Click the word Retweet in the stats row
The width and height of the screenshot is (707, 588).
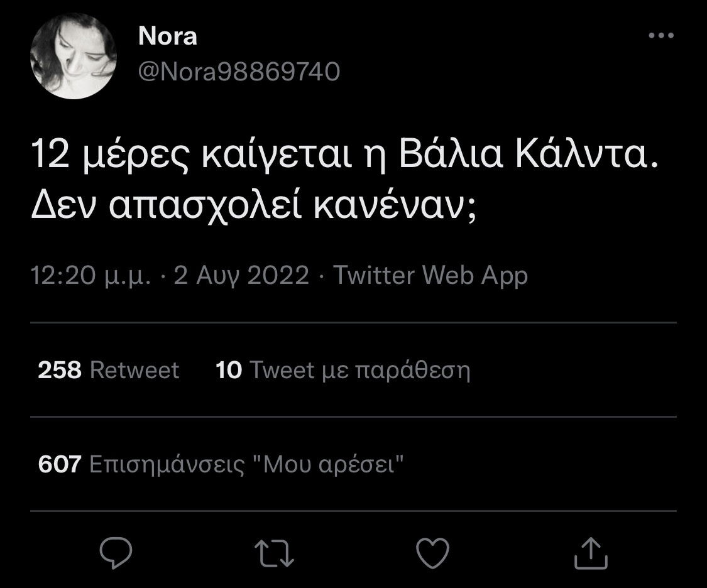point(134,370)
